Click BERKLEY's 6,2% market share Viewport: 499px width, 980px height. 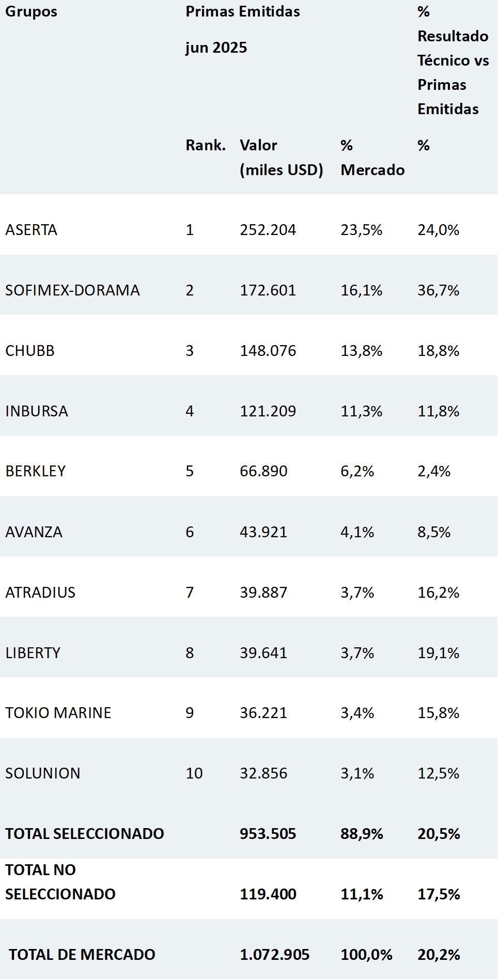pyautogui.click(x=357, y=471)
